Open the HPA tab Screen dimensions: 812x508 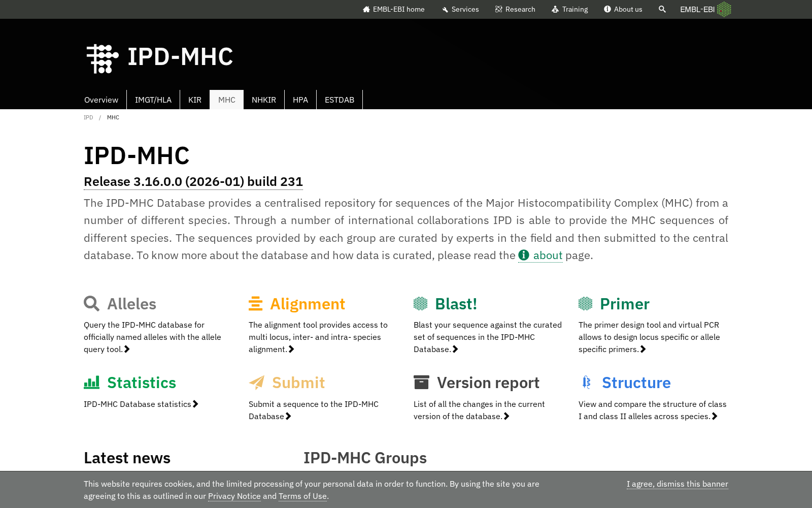pos(300,100)
